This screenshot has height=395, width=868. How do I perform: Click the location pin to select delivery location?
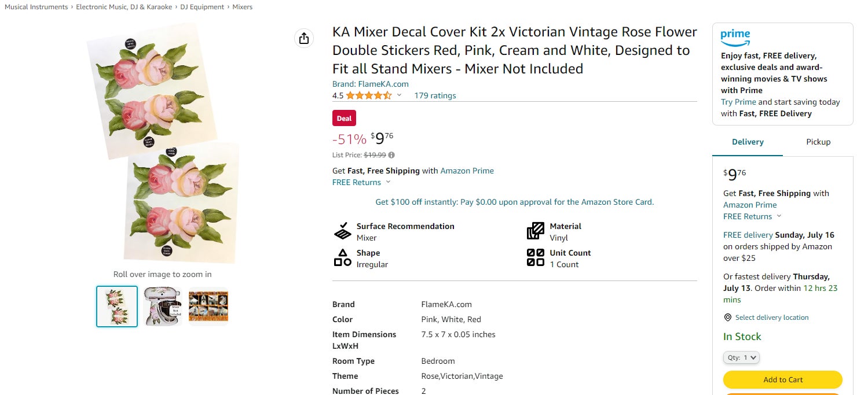click(728, 317)
